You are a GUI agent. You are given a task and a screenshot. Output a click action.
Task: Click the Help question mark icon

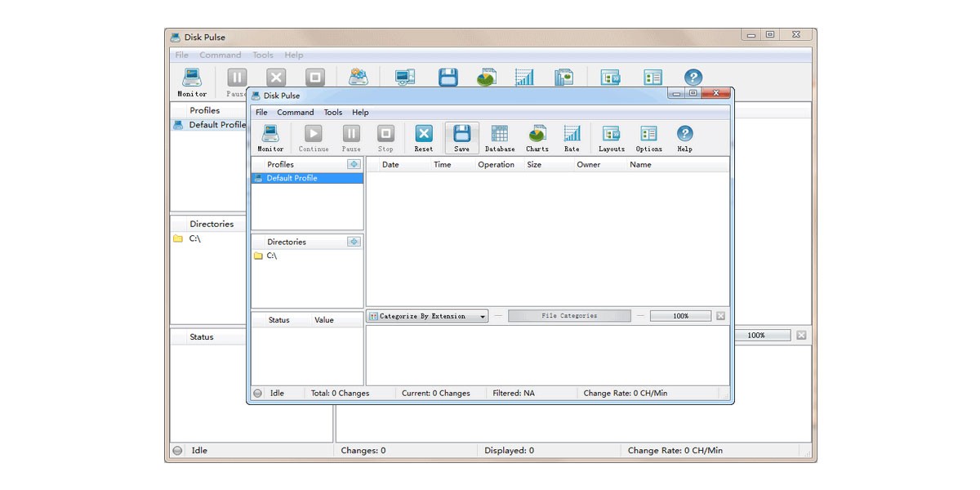[685, 138]
